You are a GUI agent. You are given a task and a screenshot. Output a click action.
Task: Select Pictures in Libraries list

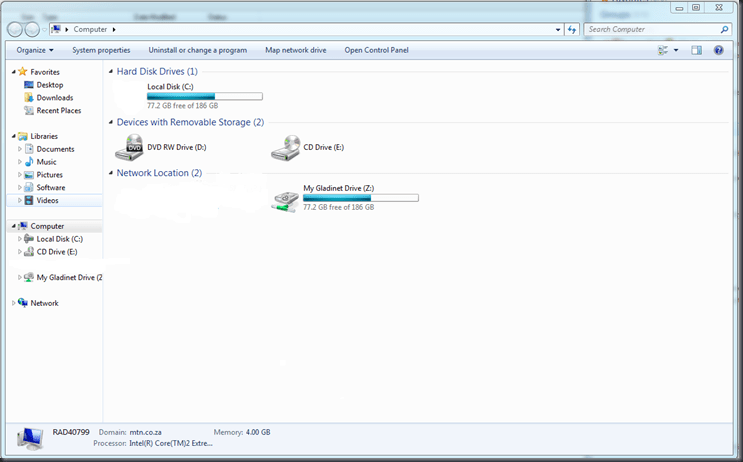50,175
